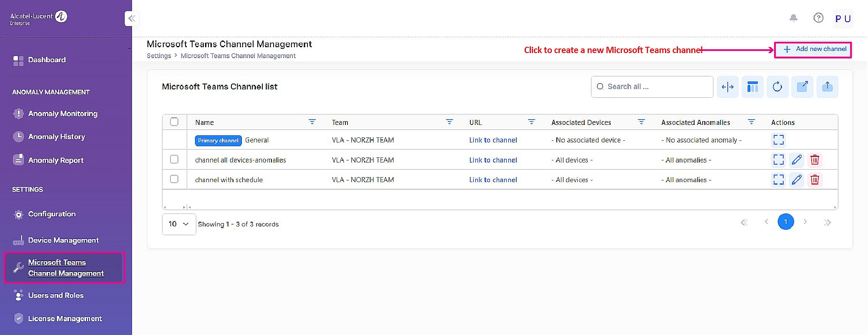Open 'Link to channel' for channel with schedule
868x335 pixels.
click(x=493, y=180)
